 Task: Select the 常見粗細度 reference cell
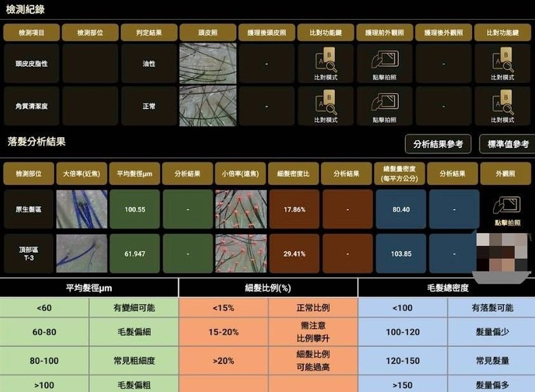click(134, 360)
